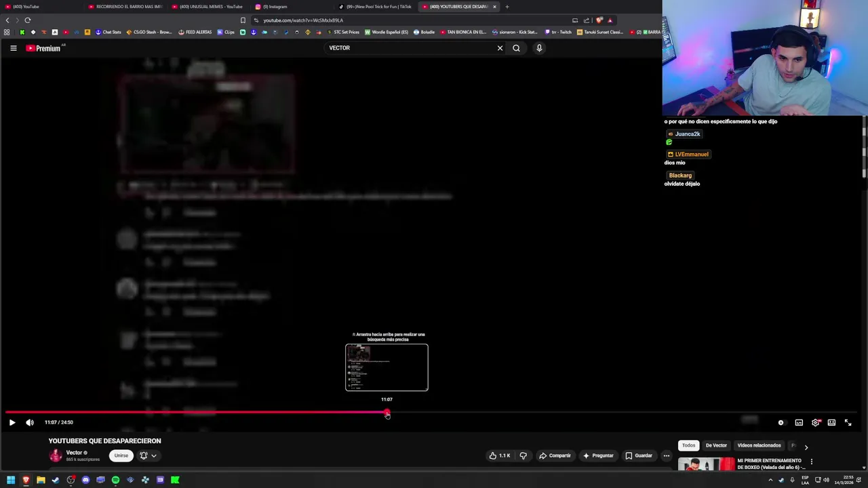Go back with browser back arrow
Screen dimensions: 868x488
pos(7,20)
